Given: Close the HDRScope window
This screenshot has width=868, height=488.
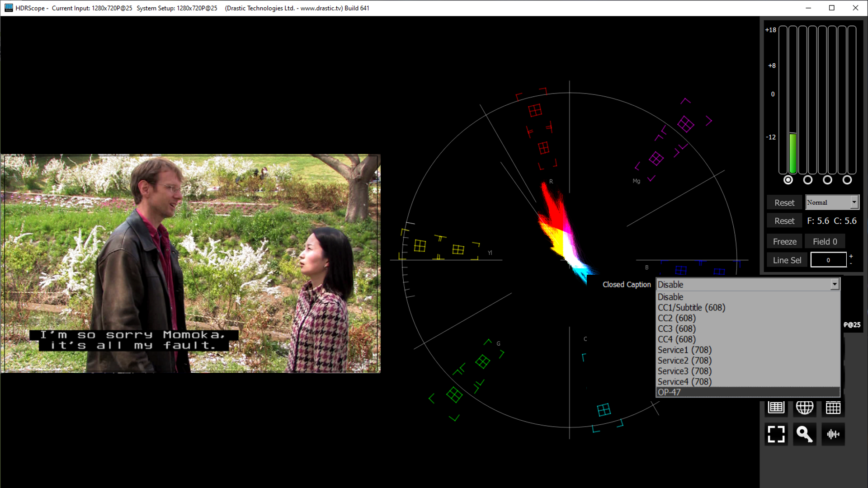Looking at the screenshot, I should coord(855,8).
